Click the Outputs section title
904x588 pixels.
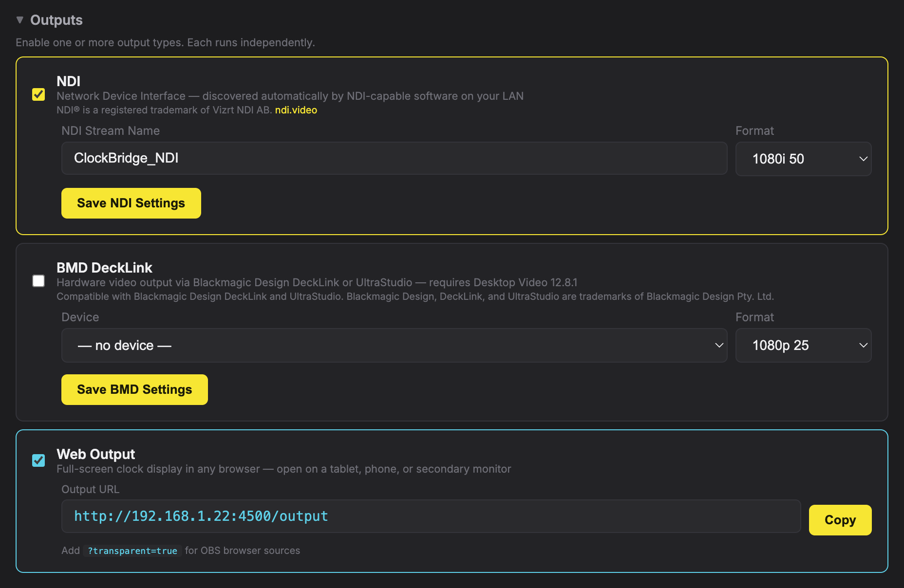point(56,20)
